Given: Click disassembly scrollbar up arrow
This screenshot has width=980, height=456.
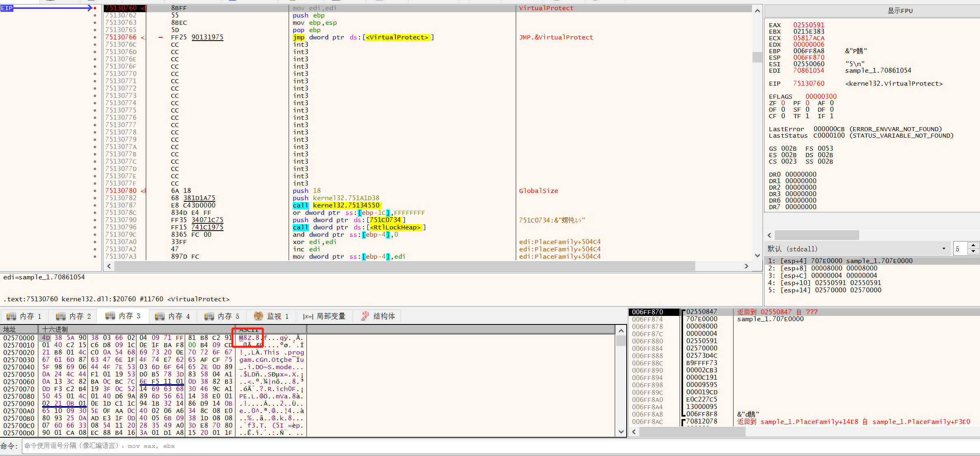Looking at the screenshot, I should click(757, 11).
